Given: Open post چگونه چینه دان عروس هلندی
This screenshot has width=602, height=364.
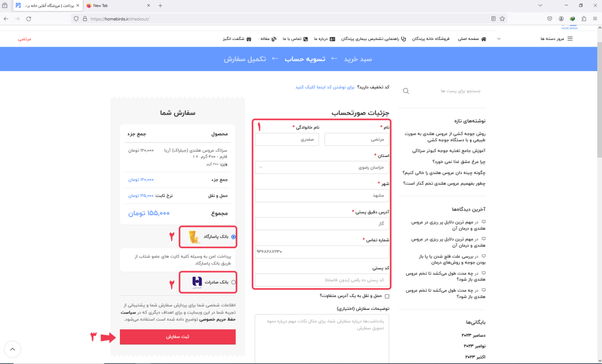Looking at the screenshot, I should 444,173.
